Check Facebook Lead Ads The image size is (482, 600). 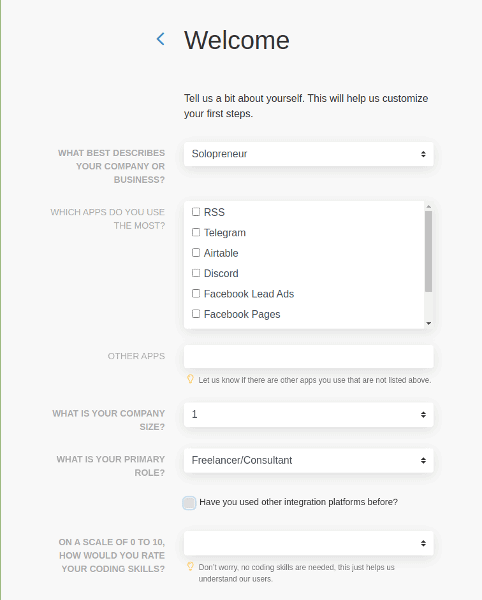196,293
